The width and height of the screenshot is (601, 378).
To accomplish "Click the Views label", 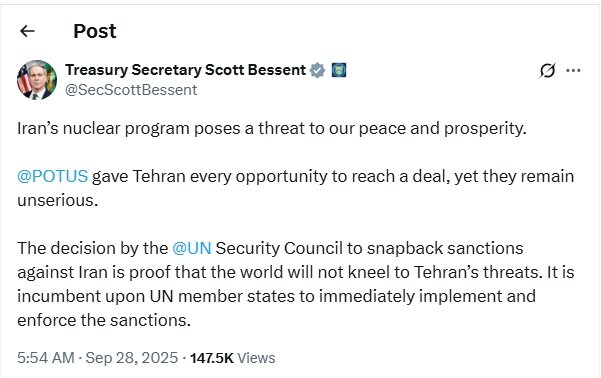I will [256, 358].
